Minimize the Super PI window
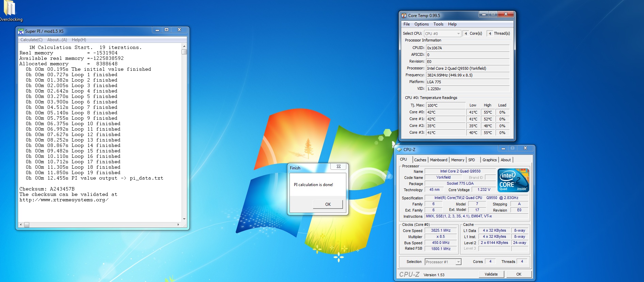The width and height of the screenshot is (644, 282). (x=157, y=30)
